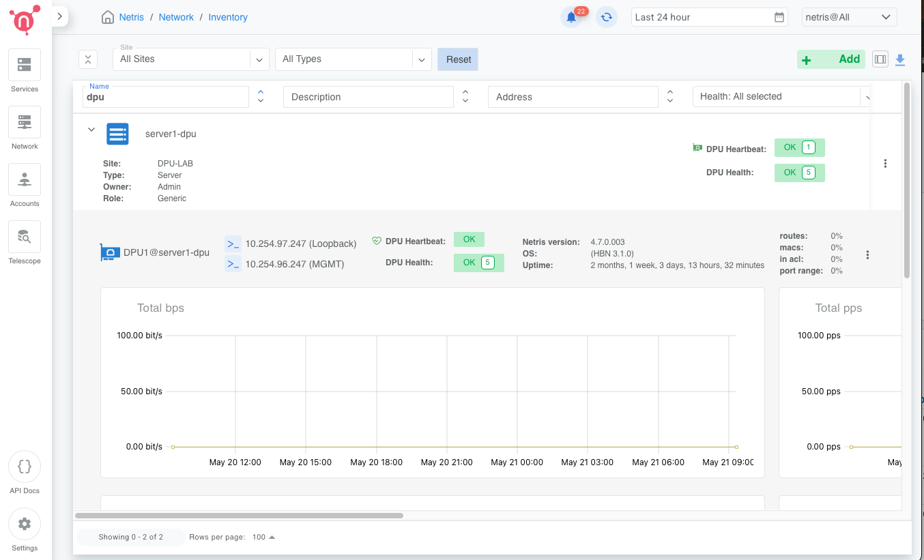
Task: Click the home icon in breadcrumb
Action: tap(107, 17)
